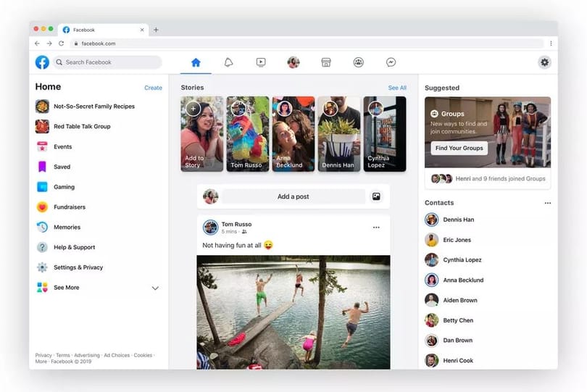
Task: Click the browser forward arrow
Action: [49, 43]
